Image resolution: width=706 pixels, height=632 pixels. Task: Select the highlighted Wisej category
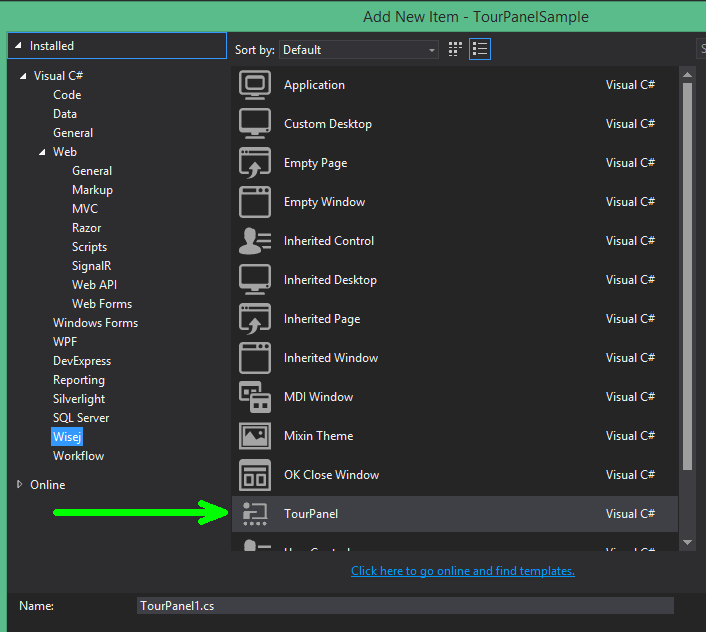67,437
